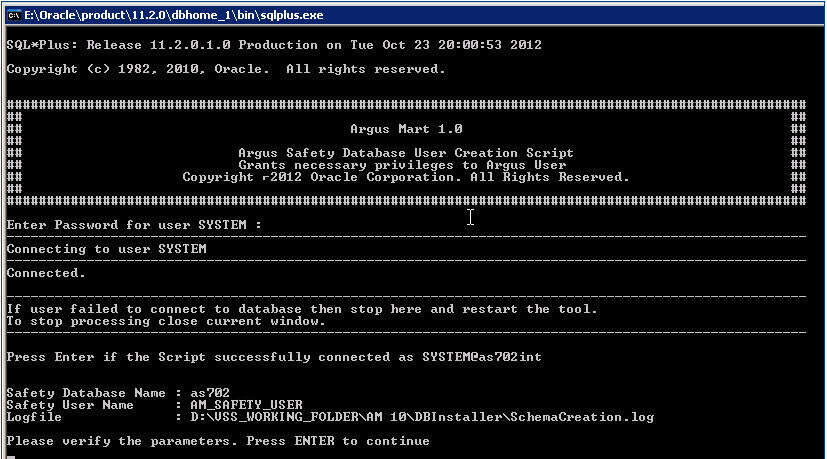This screenshot has height=459, width=827.
Task: Click the blinking cursor on last line
Action: tap(11, 457)
